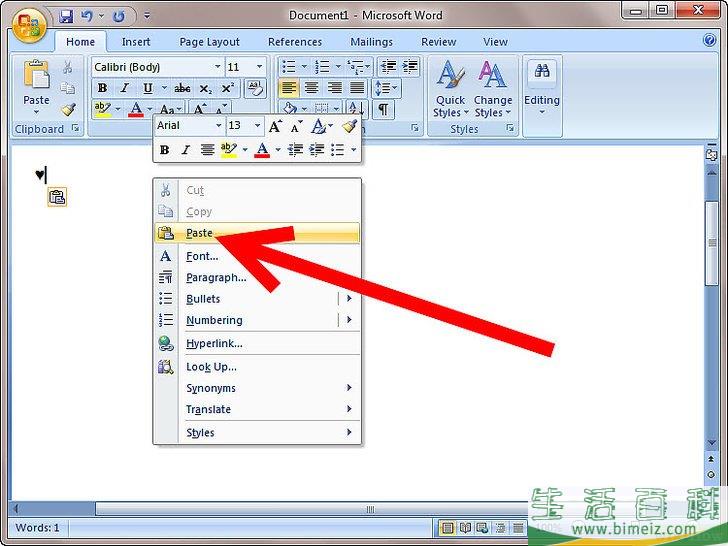This screenshot has width=728, height=546.
Task: Decrease indent in ribbon Paragraph group
Action: pos(388,67)
